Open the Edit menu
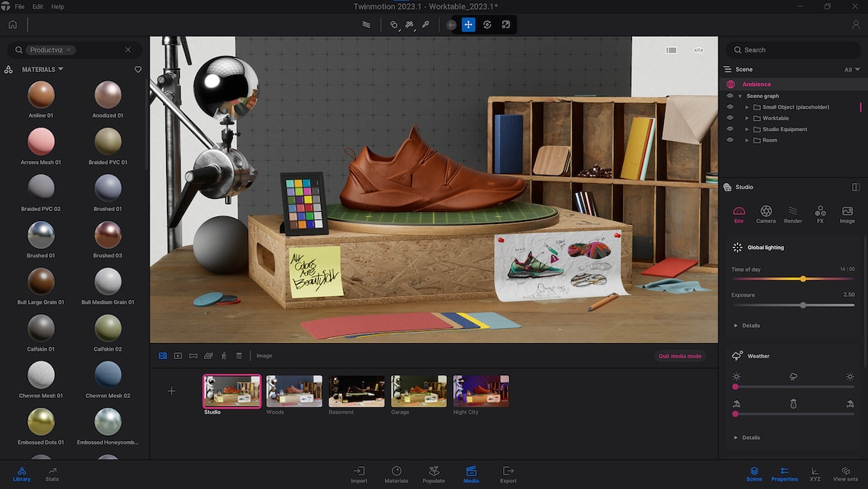This screenshot has height=489, width=868. click(x=37, y=7)
